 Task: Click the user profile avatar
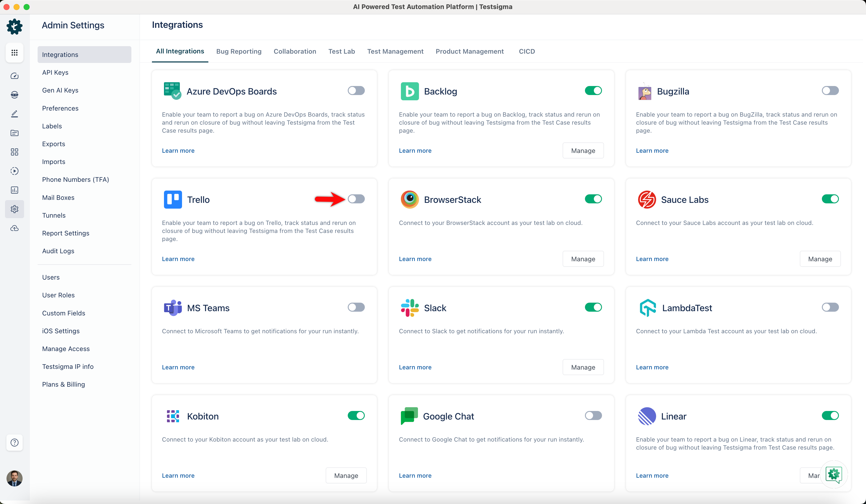tap(15, 478)
